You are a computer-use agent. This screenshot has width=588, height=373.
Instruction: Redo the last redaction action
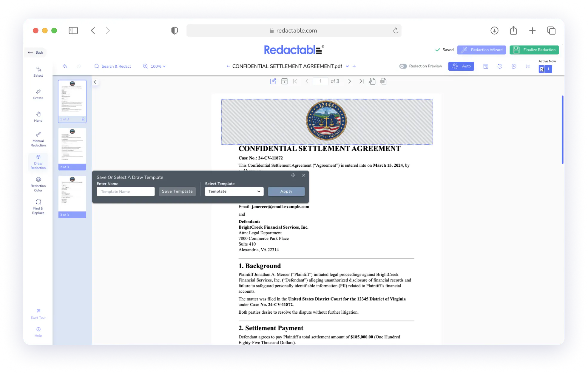pyautogui.click(x=79, y=66)
